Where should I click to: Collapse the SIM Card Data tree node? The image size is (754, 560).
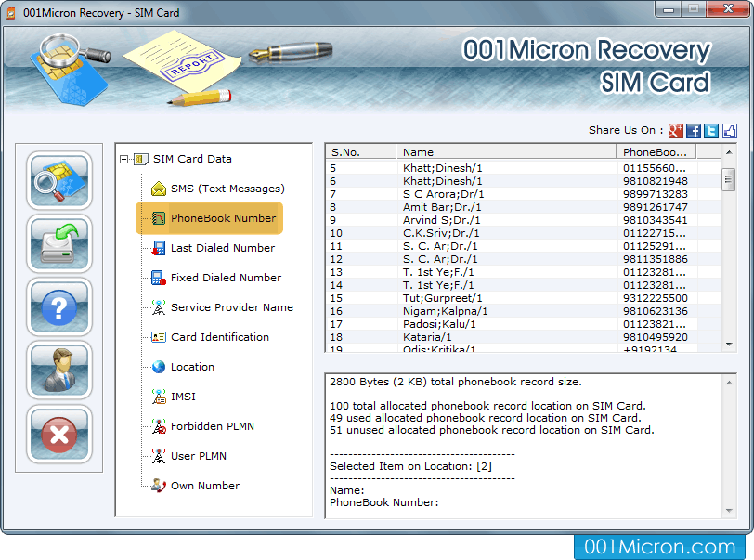pyautogui.click(x=124, y=159)
